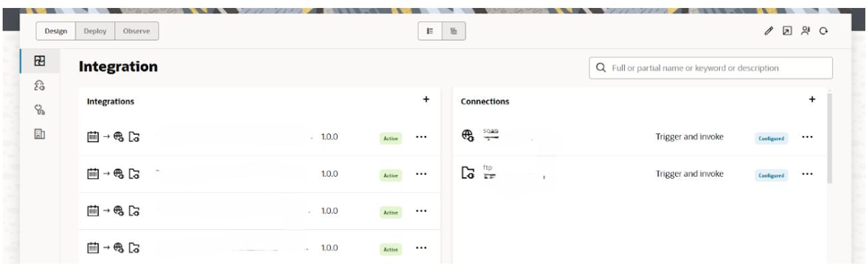868x269 pixels.
Task: Click the building icon in the left sidebar
Action: pos(40,134)
